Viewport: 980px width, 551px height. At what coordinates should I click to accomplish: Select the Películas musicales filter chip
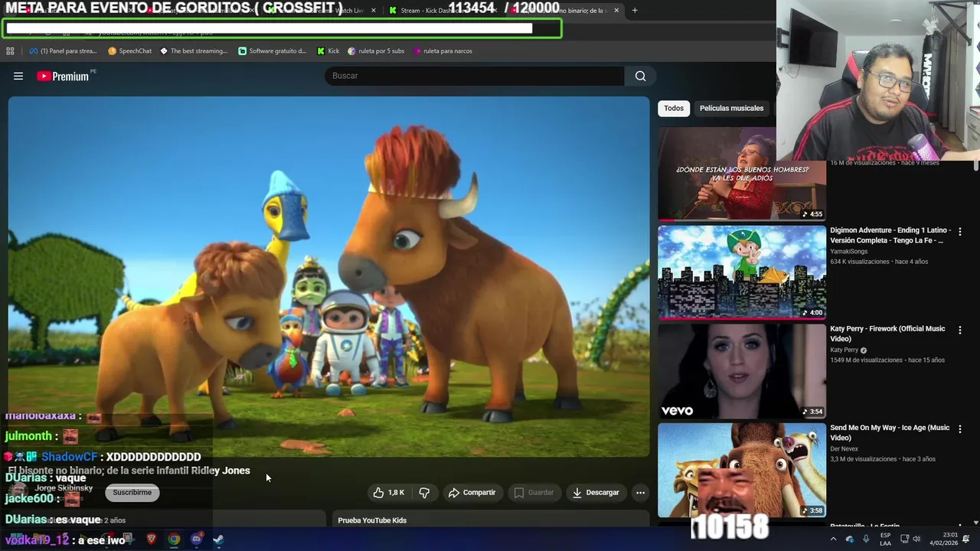731,108
